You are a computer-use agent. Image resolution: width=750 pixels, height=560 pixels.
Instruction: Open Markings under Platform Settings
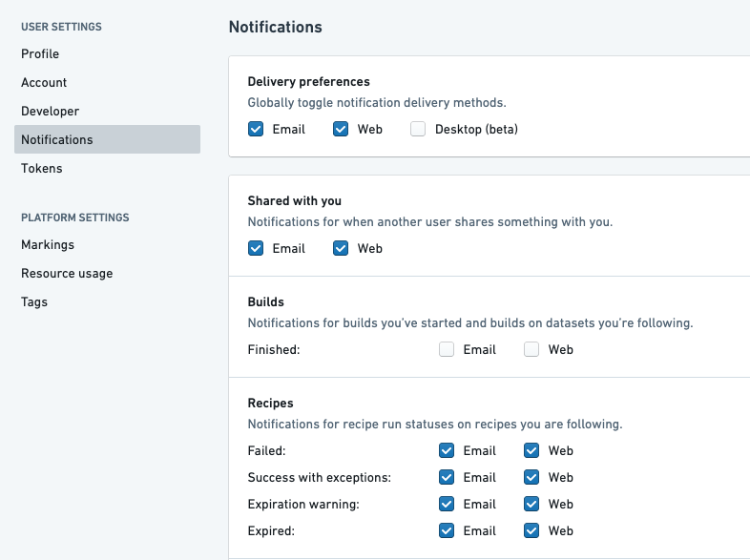click(48, 244)
